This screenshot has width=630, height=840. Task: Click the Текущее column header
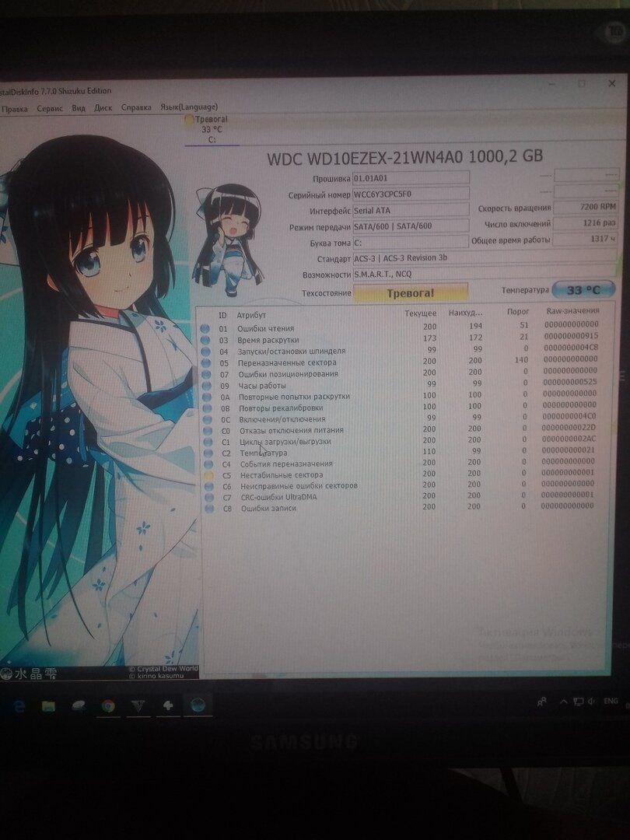[421, 313]
